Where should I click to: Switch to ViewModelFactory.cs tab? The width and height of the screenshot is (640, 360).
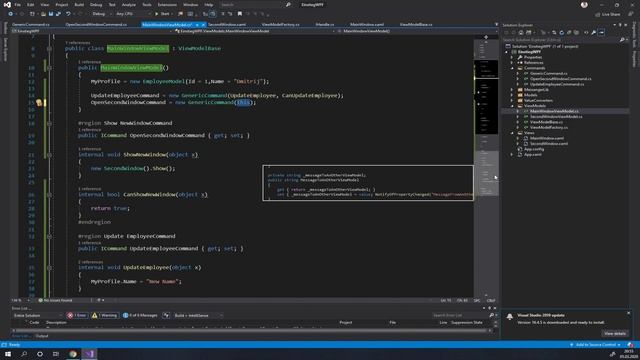280,24
